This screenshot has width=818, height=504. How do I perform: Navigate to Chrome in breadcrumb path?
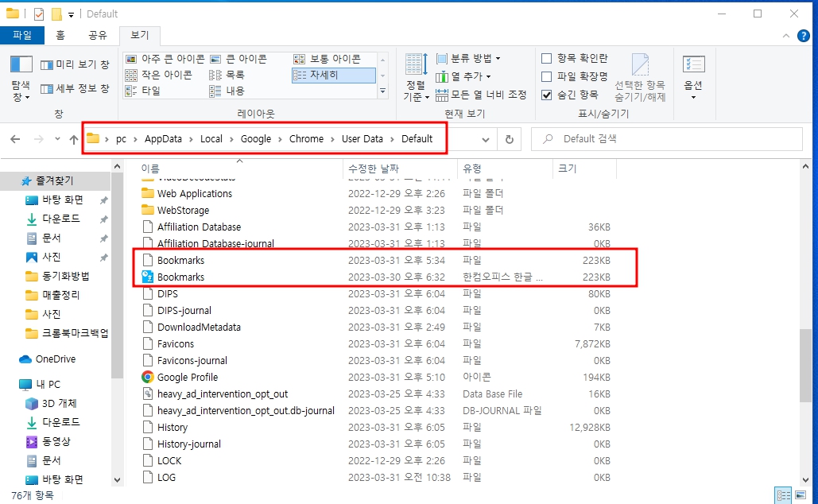(x=306, y=139)
